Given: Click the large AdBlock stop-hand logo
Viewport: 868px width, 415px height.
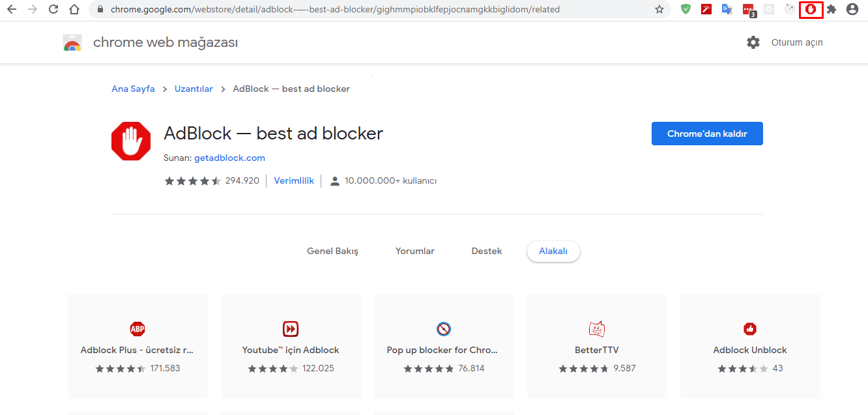Looking at the screenshot, I should (131, 141).
